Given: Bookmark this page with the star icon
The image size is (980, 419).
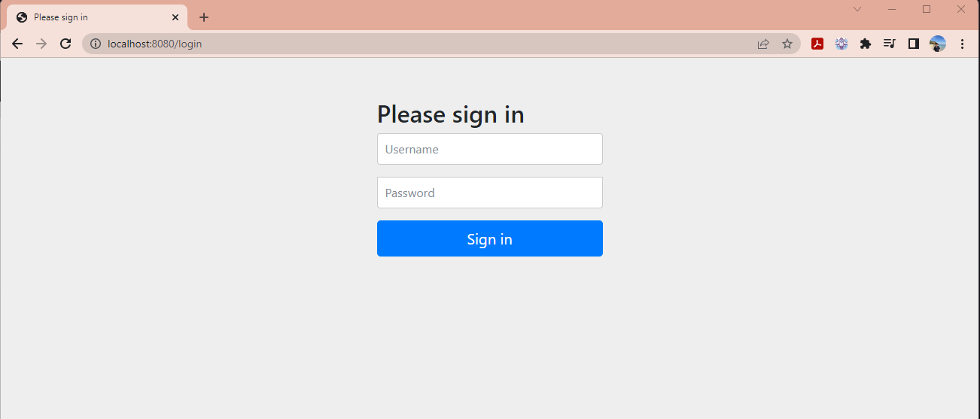Looking at the screenshot, I should pos(787,44).
